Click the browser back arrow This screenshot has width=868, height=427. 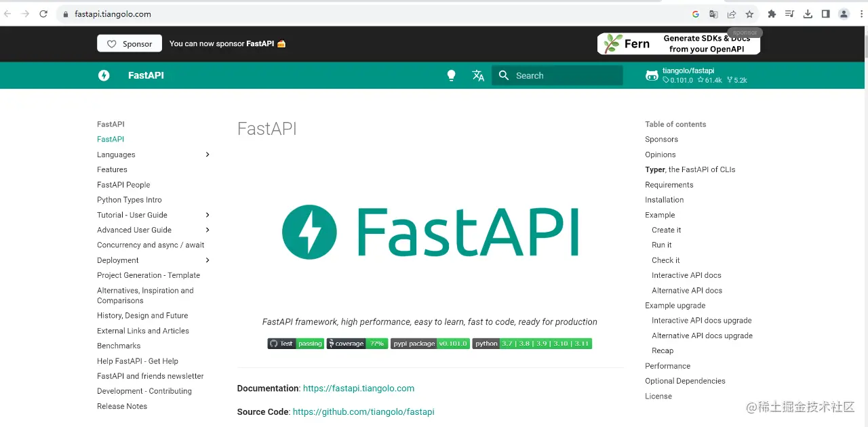(x=7, y=14)
